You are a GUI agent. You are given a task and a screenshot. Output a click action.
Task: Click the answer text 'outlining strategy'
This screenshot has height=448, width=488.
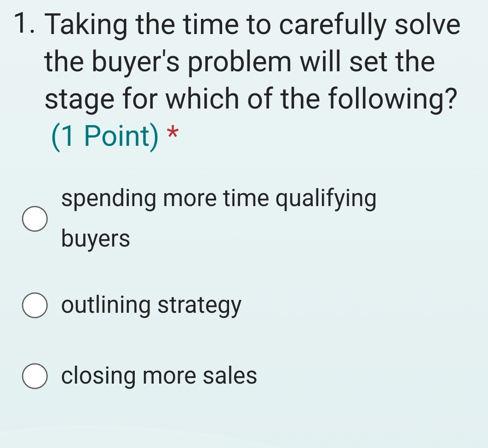[x=151, y=304]
